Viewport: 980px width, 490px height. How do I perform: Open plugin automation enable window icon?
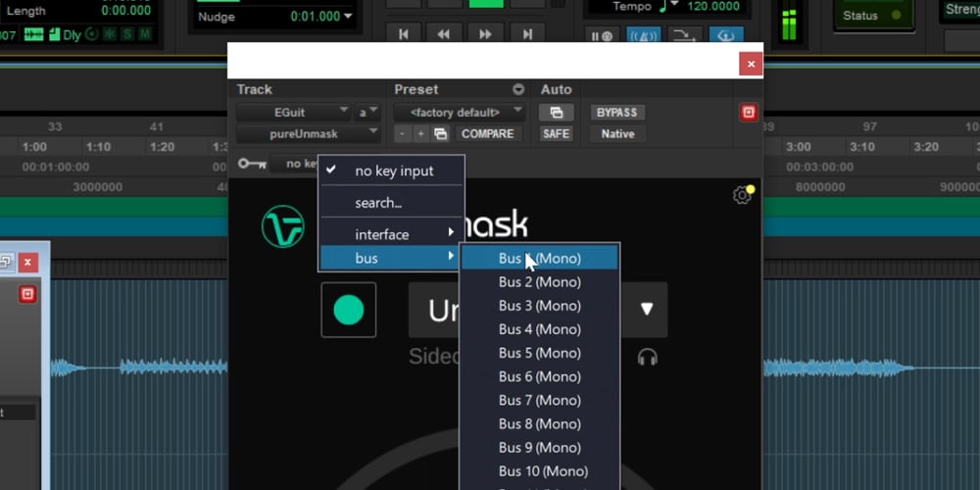pos(557,113)
